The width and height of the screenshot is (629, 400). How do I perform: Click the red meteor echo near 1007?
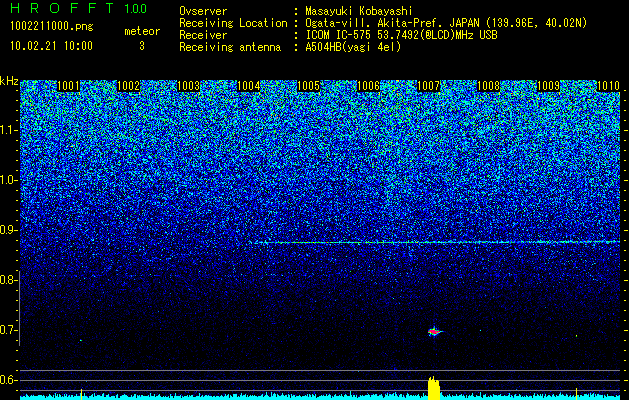[x=434, y=332]
